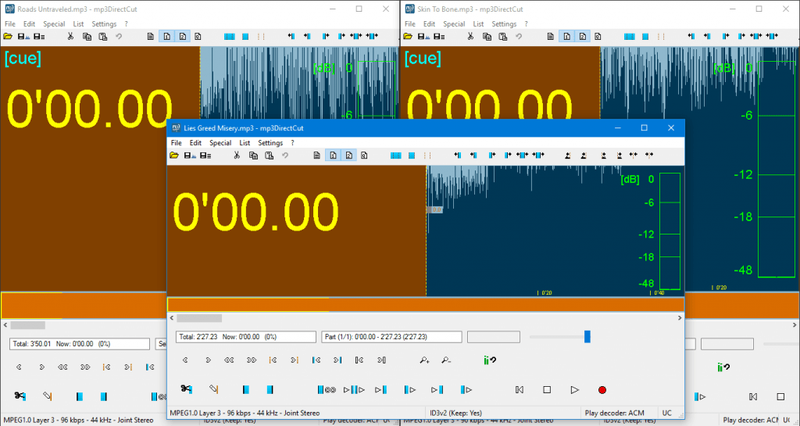Click the 'Total: 3'50.01' field in Roads Untraveled

click(79, 344)
